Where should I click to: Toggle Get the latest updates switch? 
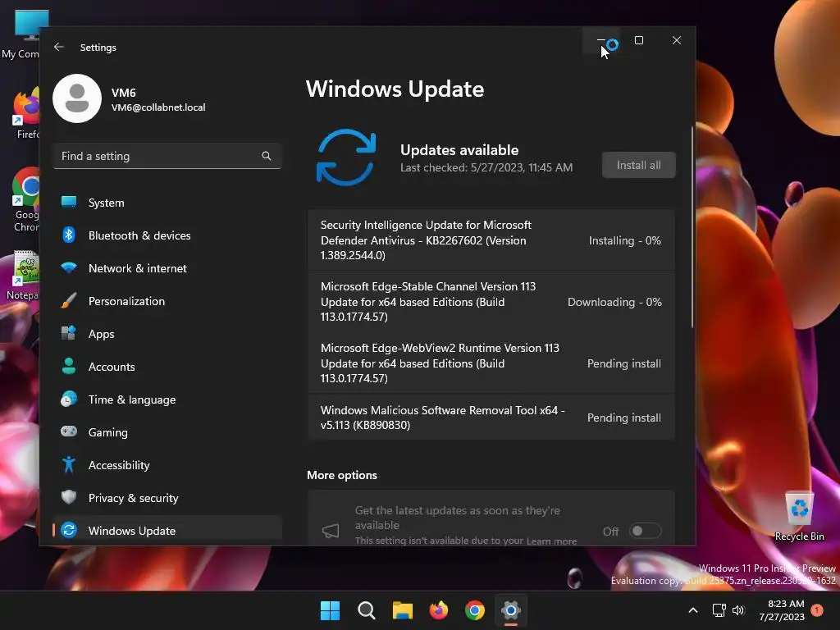click(645, 531)
